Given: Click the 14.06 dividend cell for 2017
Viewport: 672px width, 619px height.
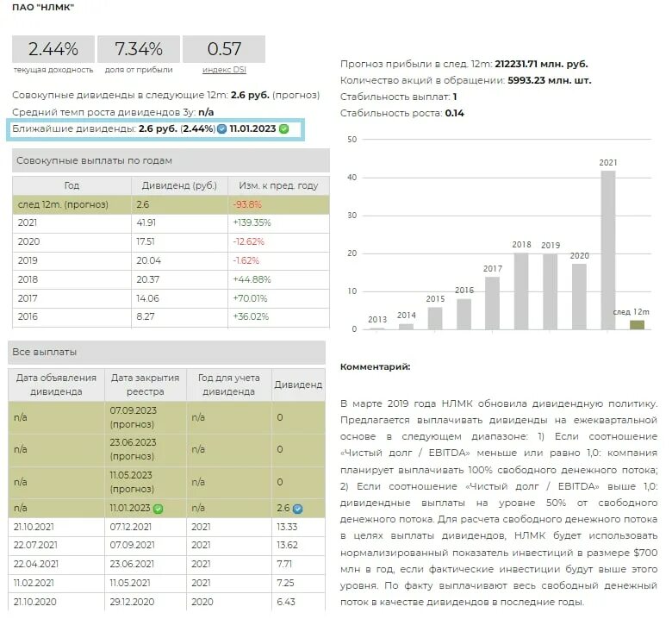Looking at the screenshot, I should click(147, 298).
